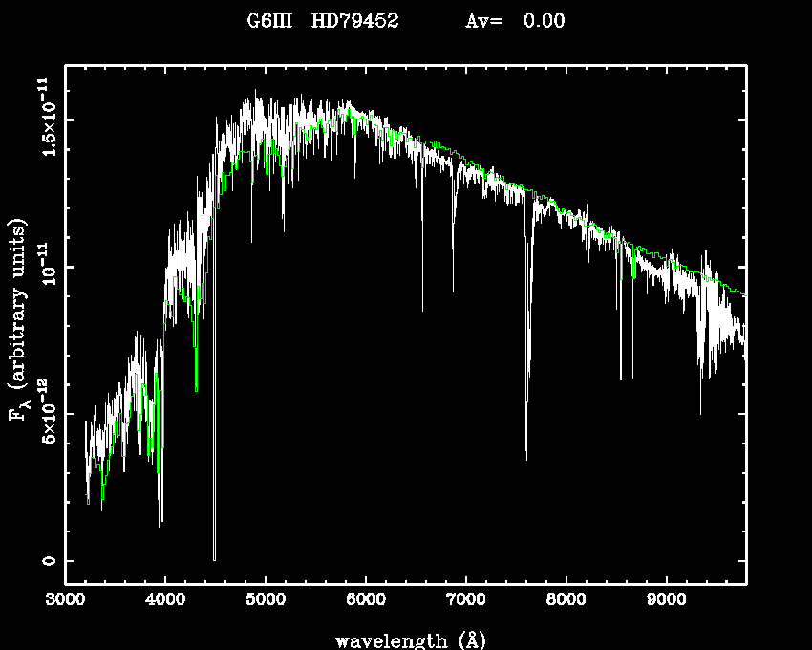
Task: Select the Fλ (arbitrary units) y-axis title
Action: (x=19, y=320)
